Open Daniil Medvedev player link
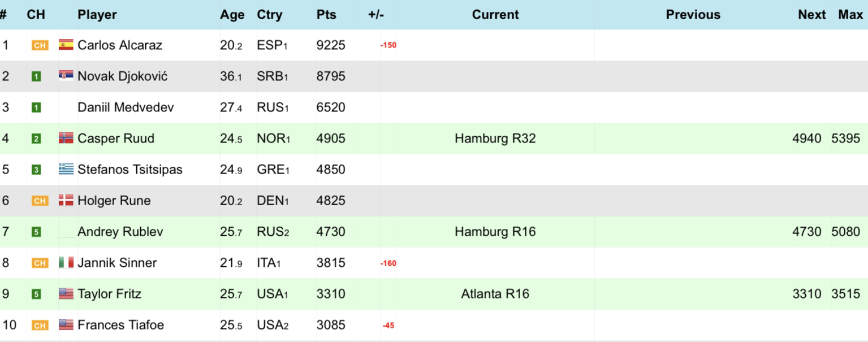The height and width of the screenshot is (342, 868). [x=126, y=107]
